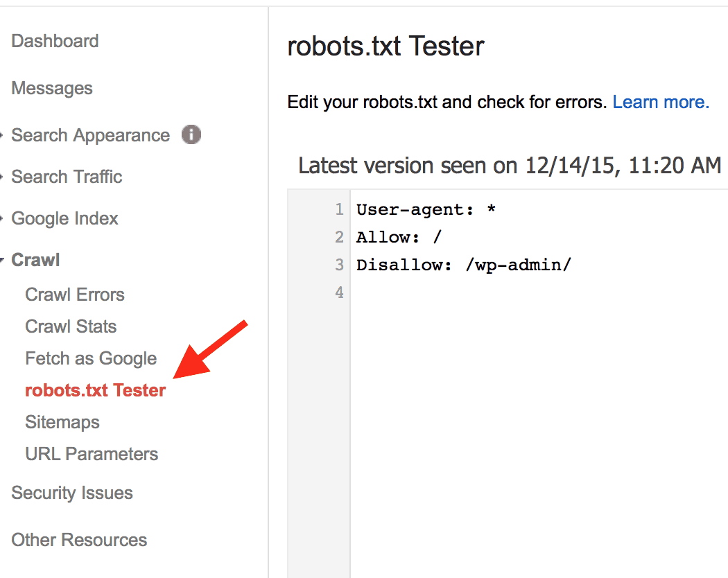
Task: Open the Messages page
Action: (x=51, y=88)
